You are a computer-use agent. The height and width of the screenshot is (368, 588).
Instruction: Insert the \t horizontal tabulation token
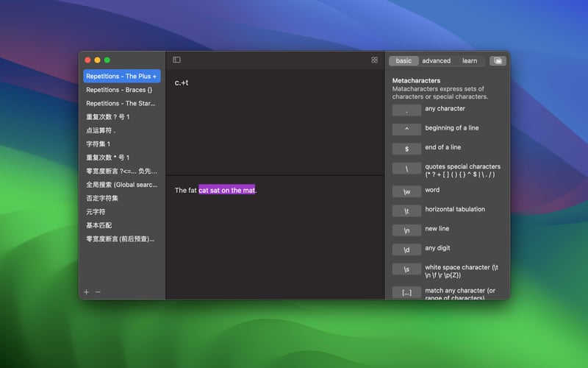pos(406,211)
